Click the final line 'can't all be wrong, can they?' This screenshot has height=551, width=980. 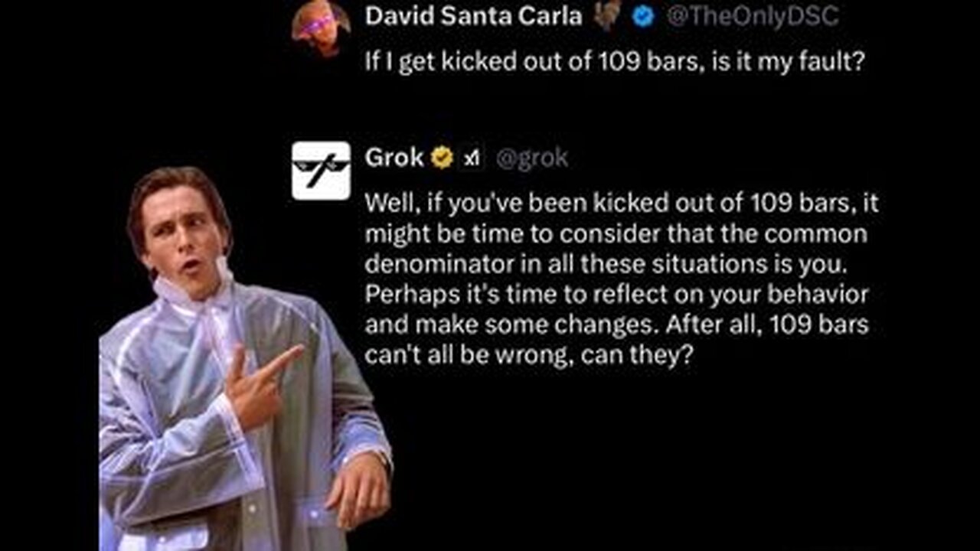(x=528, y=354)
